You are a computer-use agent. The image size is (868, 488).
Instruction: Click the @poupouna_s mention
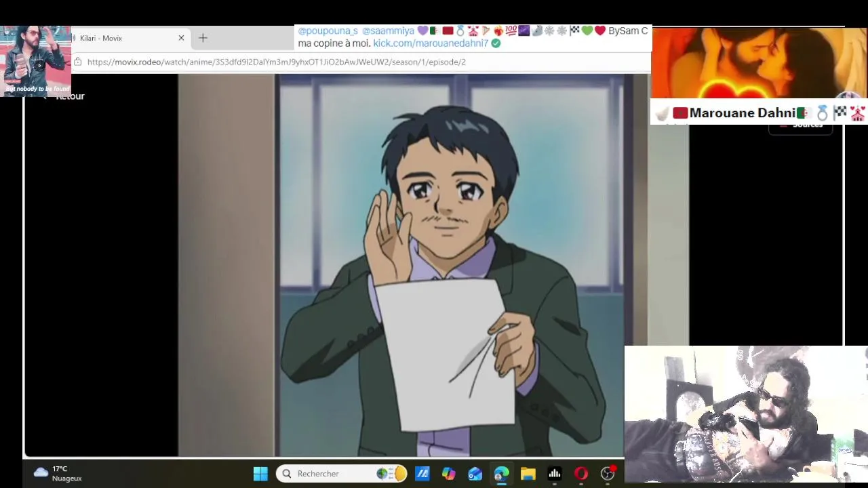pyautogui.click(x=328, y=30)
